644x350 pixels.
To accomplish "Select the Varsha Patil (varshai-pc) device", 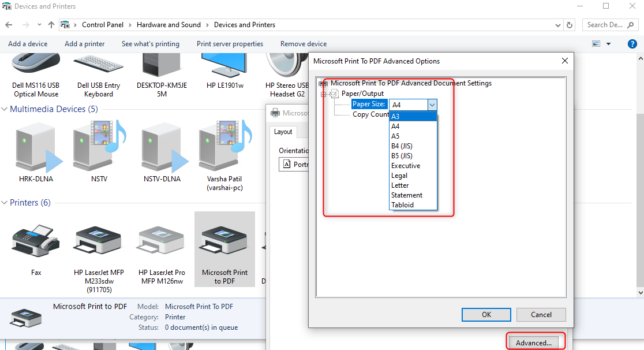I will point(224,157).
